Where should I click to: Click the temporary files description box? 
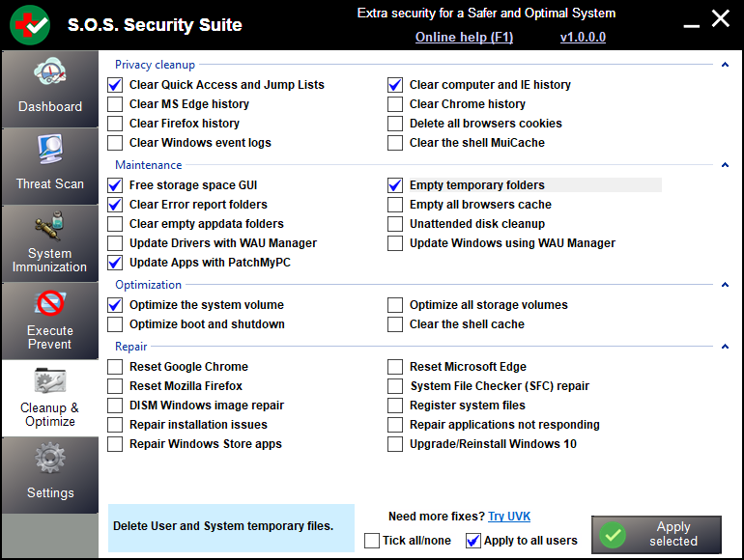click(231, 528)
